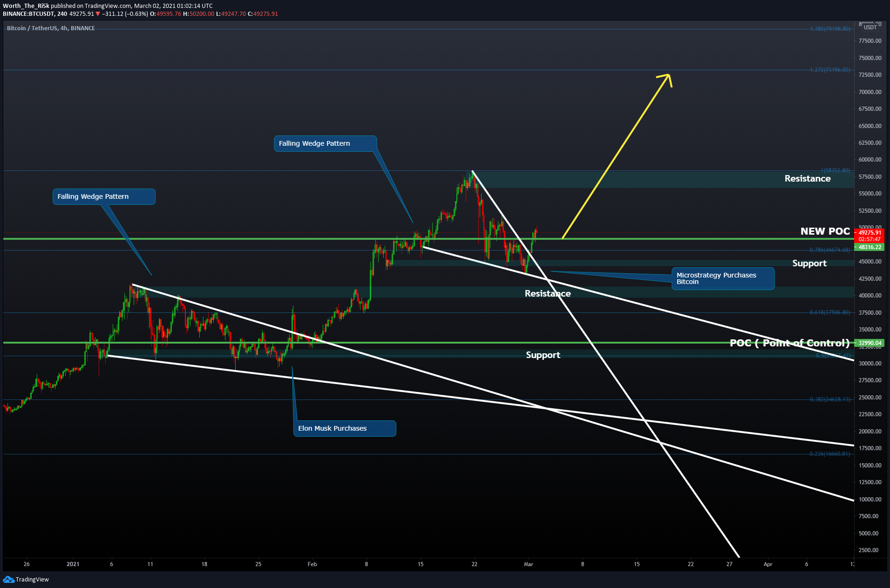Click the 0.236(16660.81) Fibonacci label

coord(830,454)
